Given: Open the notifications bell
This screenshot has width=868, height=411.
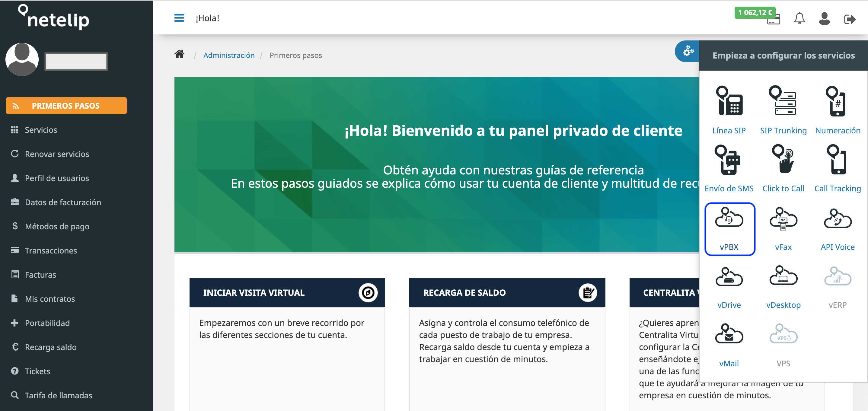Looking at the screenshot, I should [799, 18].
